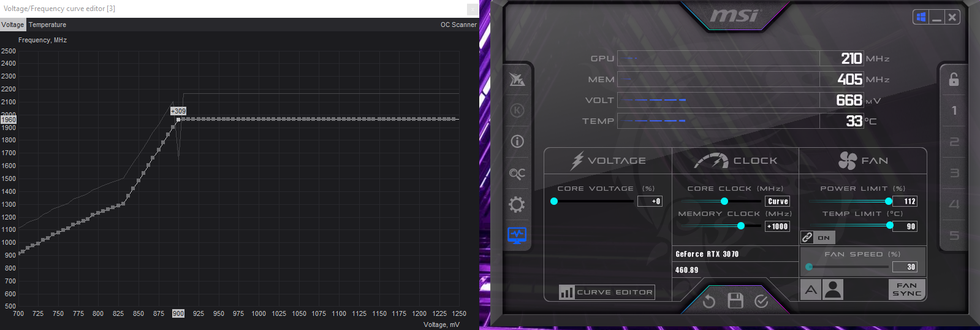
Task: Click the FAN SYNC button
Action: click(906, 290)
